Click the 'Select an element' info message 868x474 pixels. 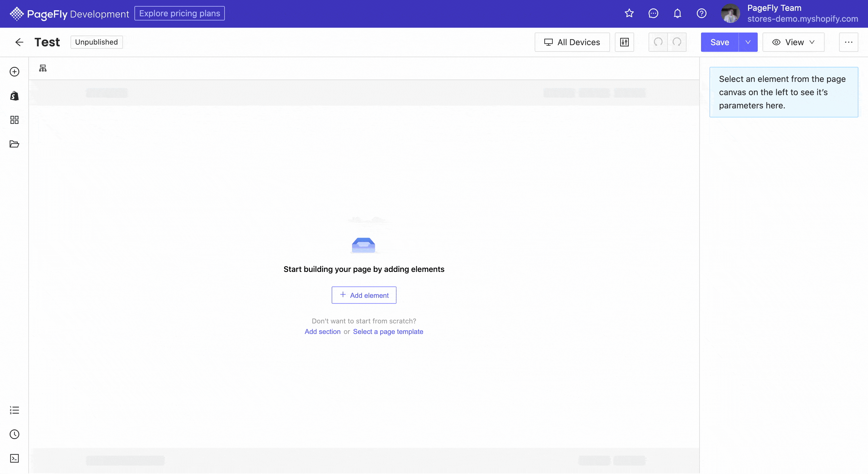(x=784, y=92)
